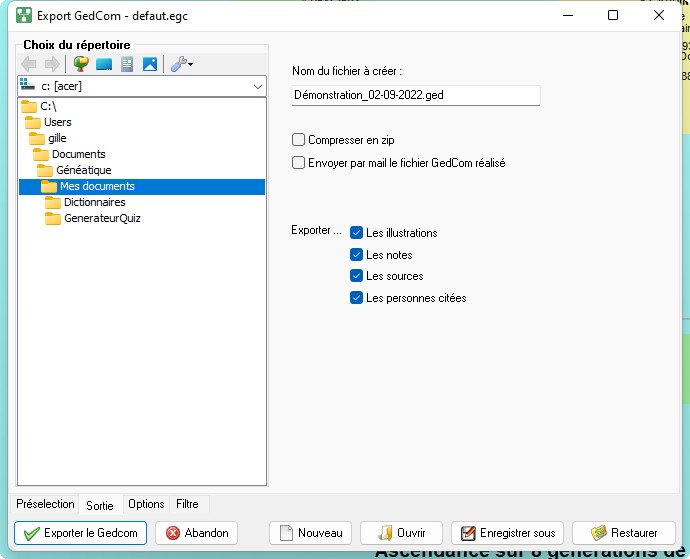Jump to the documents folder via the page icon

coord(127,64)
